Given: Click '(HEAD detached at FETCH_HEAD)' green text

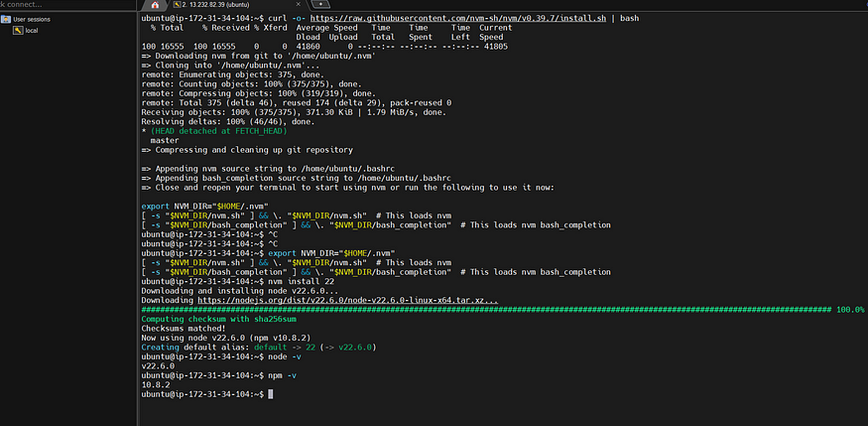Looking at the screenshot, I should coord(218,131).
